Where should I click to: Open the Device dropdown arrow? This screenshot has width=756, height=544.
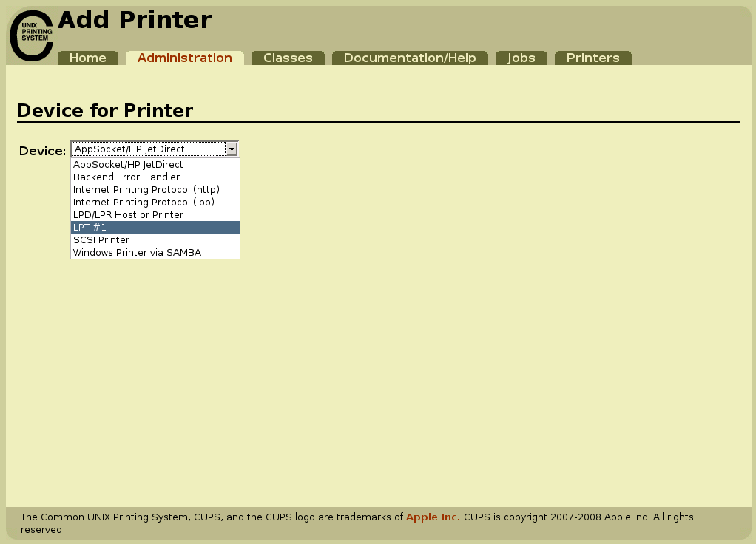pyautogui.click(x=232, y=149)
